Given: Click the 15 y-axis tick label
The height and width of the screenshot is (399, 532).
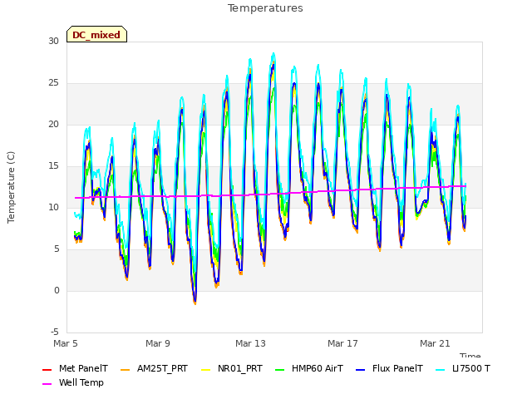Looking at the screenshot, I should 53,166.
